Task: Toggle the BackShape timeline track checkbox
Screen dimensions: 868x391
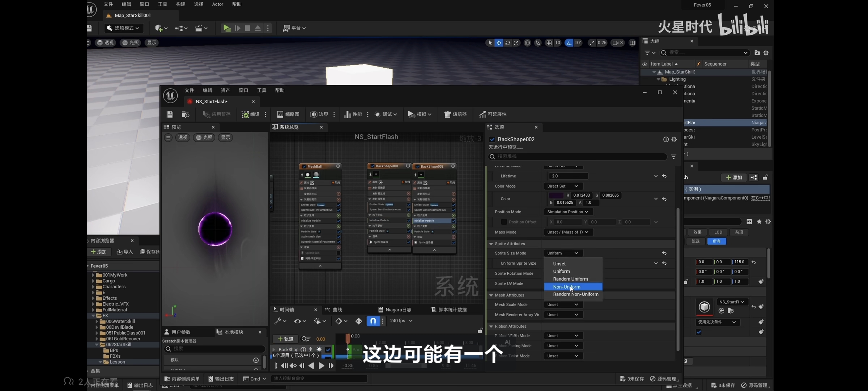Action: coord(328,349)
